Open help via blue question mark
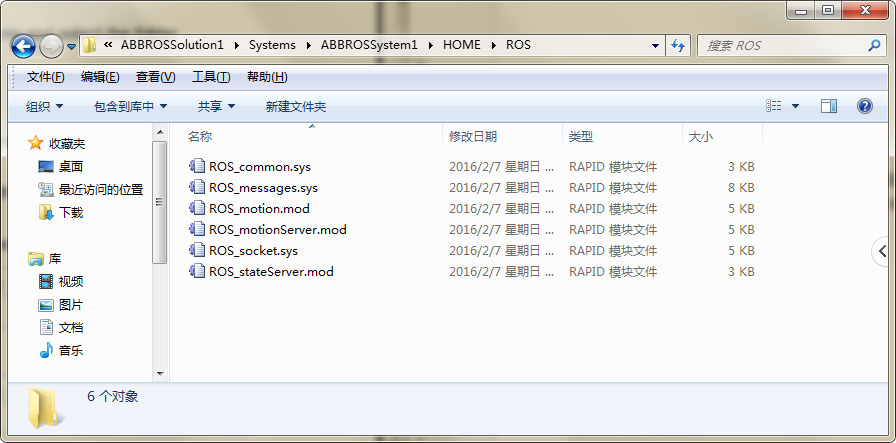 click(865, 106)
